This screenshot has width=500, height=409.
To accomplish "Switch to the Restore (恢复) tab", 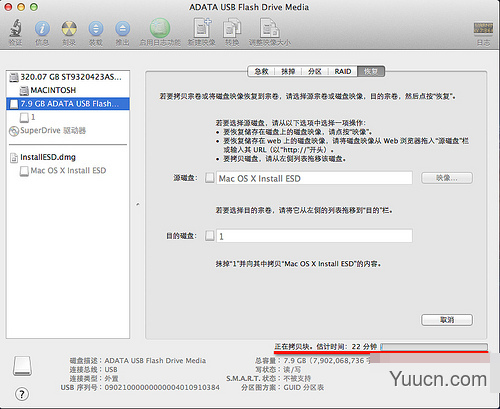I will pos(371,71).
